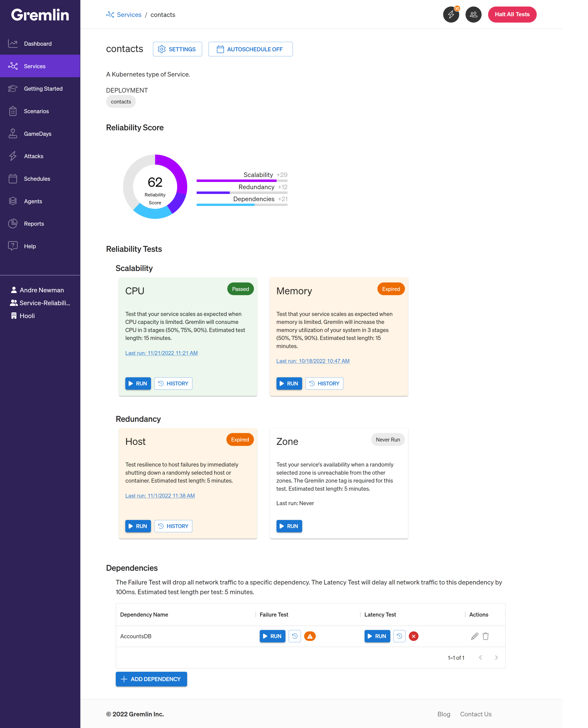Open the active attacks lightning icon with badge

451,15
